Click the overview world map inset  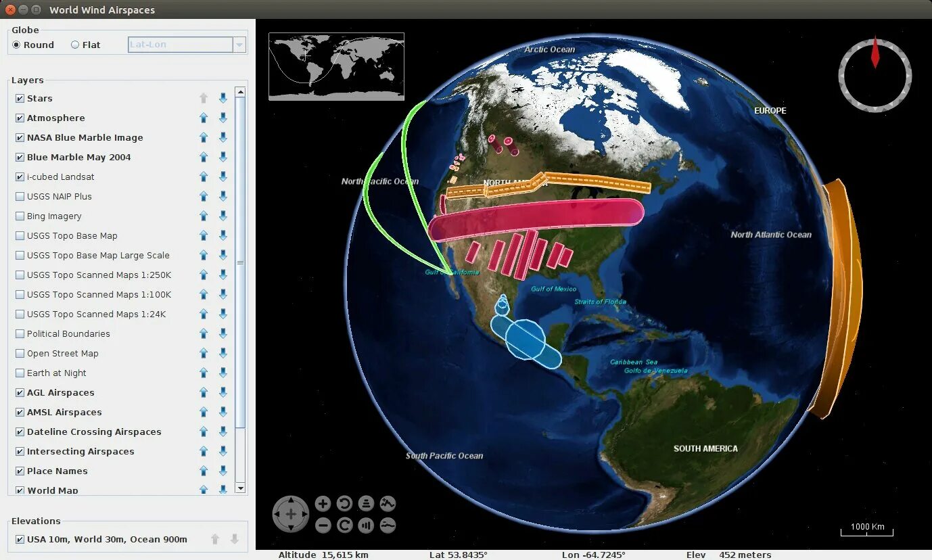click(x=335, y=66)
